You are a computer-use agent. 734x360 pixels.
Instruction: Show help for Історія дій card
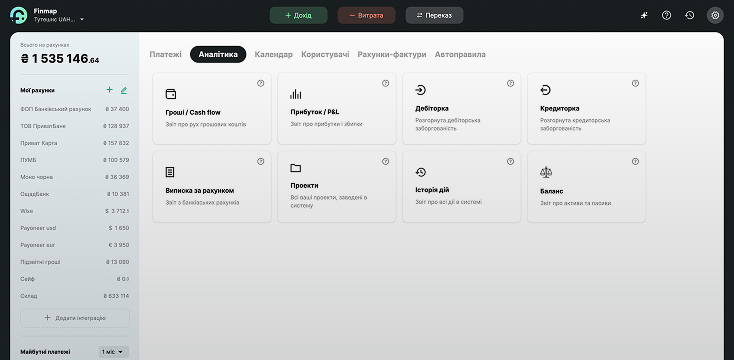point(510,162)
